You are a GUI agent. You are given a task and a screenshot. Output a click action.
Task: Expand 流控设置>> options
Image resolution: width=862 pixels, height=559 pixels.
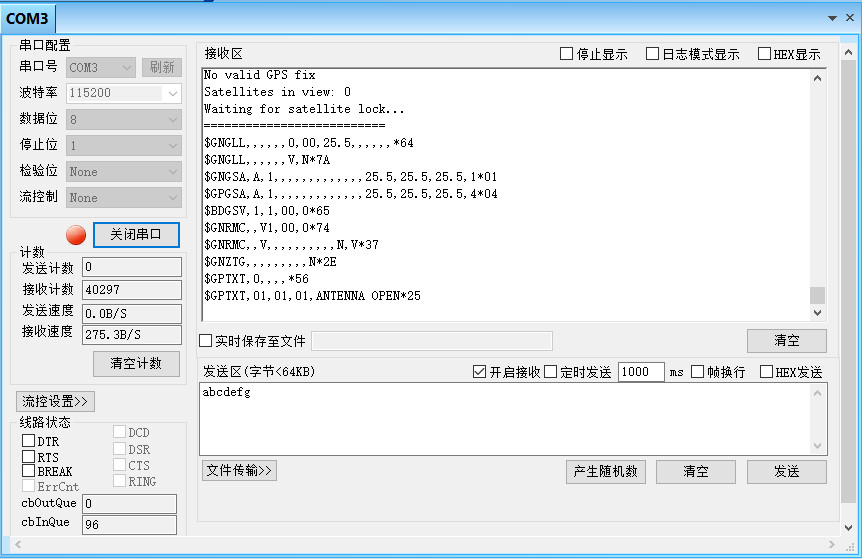(55, 401)
